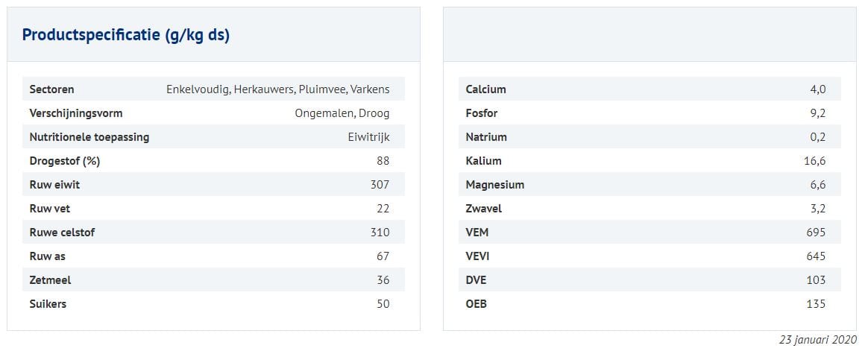Select the Suikers row label
The image size is (868, 354).
coord(48,304)
